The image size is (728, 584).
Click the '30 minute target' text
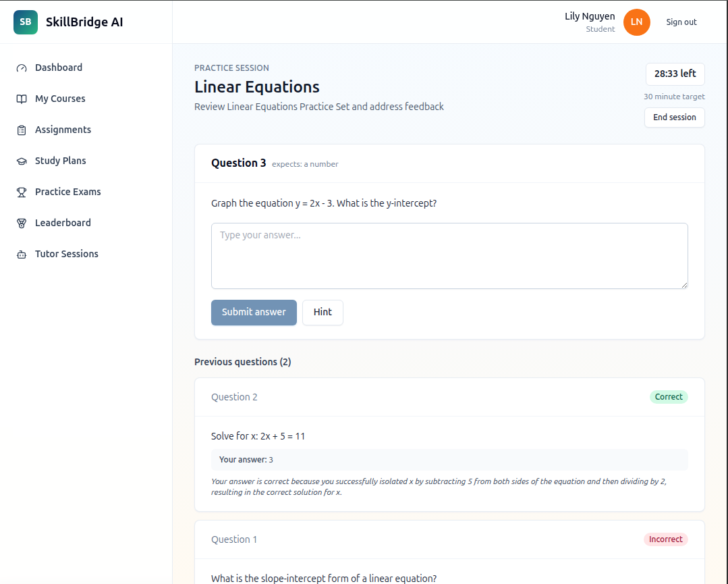pyautogui.click(x=674, y=97)
